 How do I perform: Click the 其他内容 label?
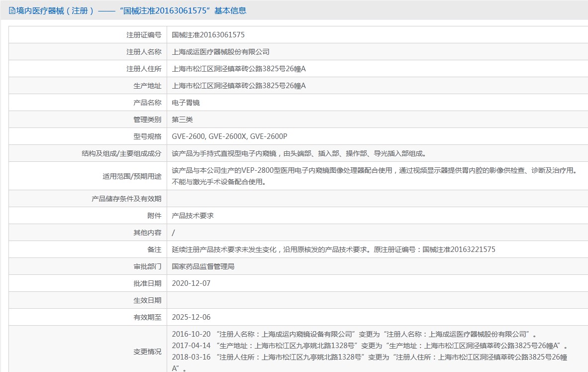pyautogui.click(x=147, y=233)
